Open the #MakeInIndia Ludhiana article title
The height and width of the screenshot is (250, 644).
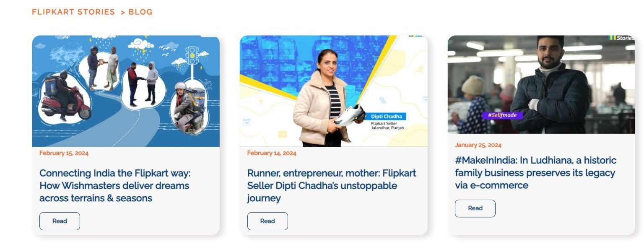click(536, 172)
